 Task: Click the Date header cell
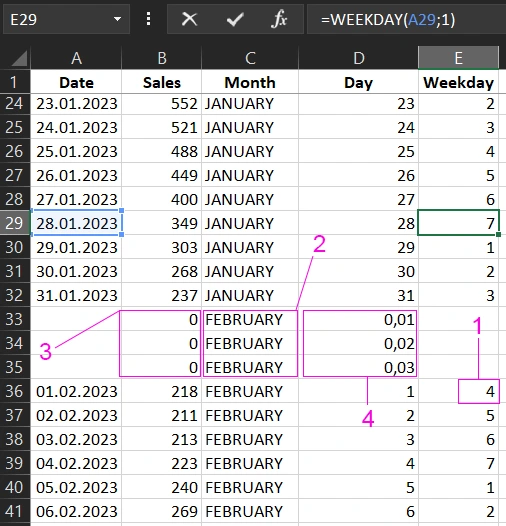(x=76, y=82)
